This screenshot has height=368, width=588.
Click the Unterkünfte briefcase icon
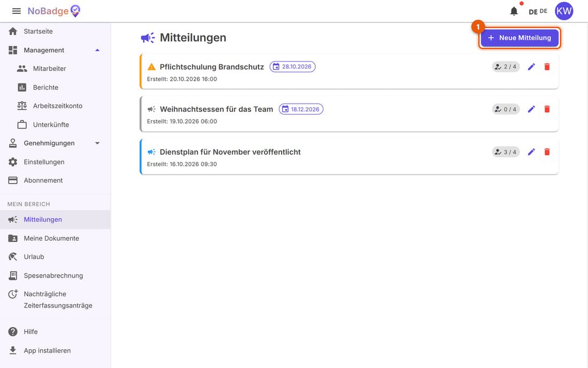point(22,125)
